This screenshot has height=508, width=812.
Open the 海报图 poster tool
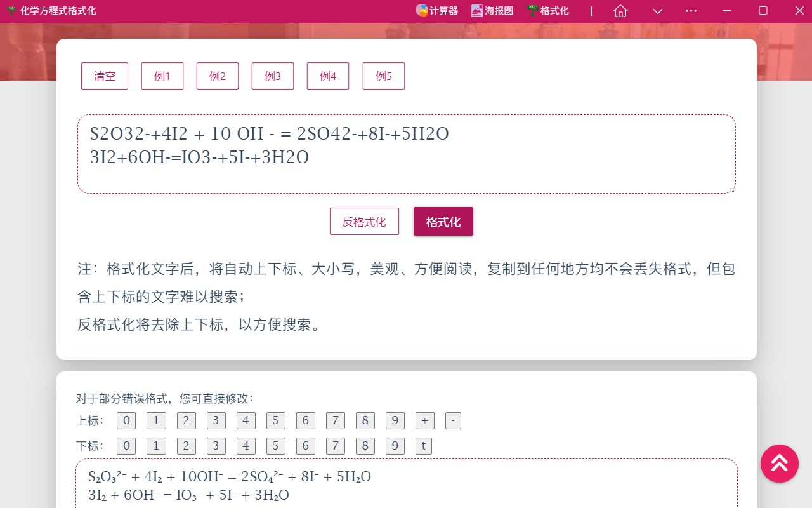tap(492, 11)
